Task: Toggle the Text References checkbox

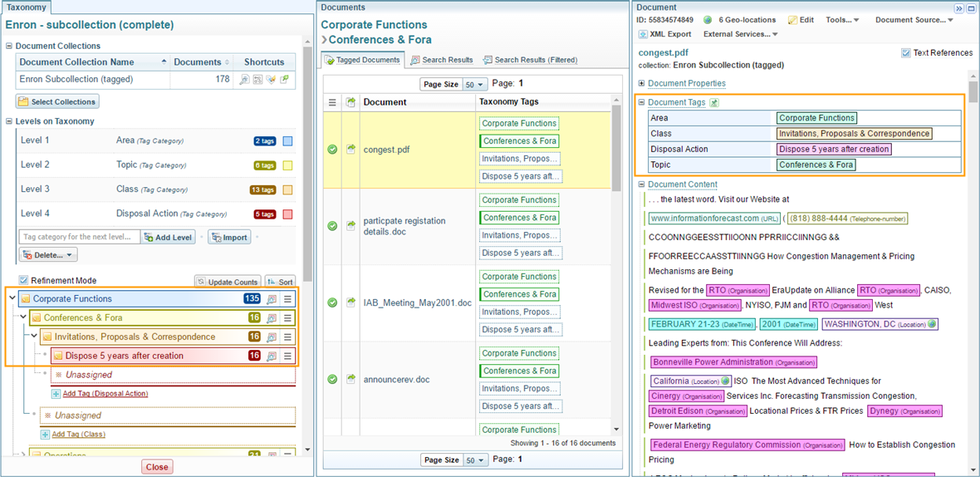Action: click(x=905, y=53)
